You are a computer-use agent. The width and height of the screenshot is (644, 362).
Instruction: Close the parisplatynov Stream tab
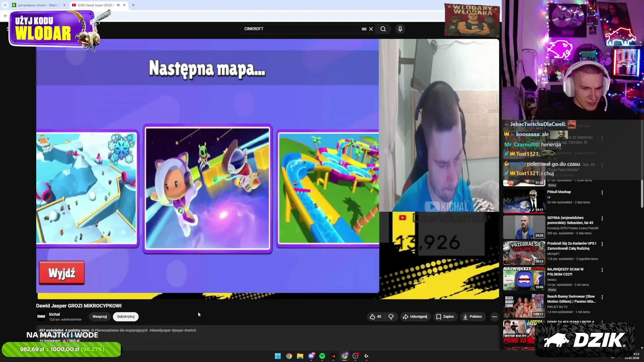coord(64,5)
